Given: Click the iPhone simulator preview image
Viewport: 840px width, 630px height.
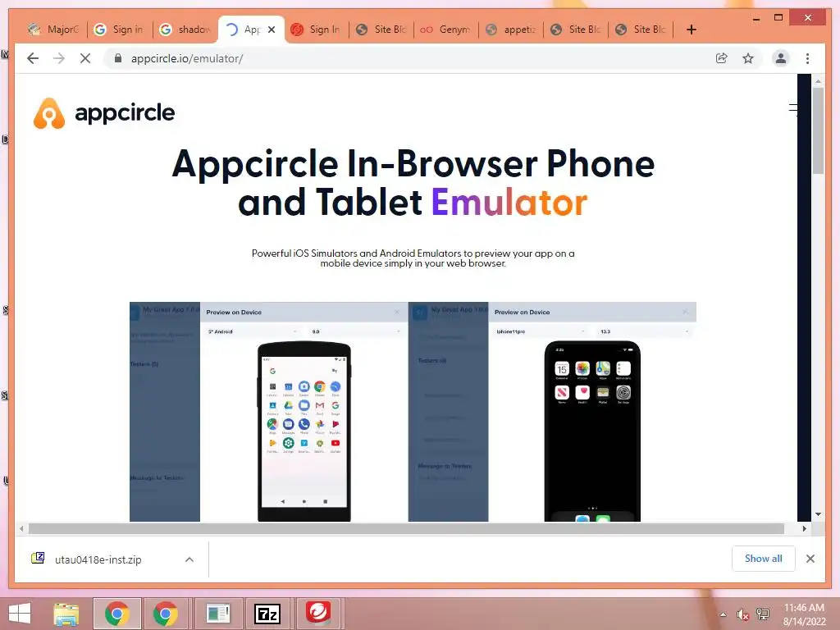Looking at the screenshot, I should (552, 412).
